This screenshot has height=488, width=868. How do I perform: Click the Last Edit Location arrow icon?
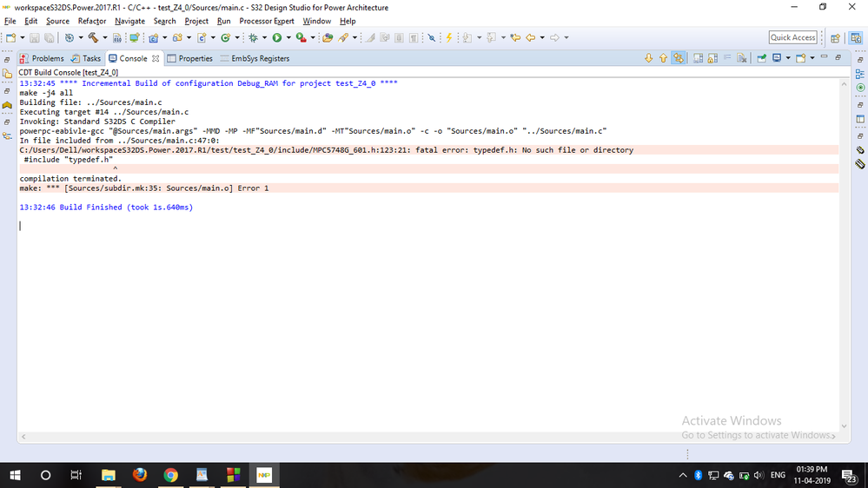tap(515, 37)
